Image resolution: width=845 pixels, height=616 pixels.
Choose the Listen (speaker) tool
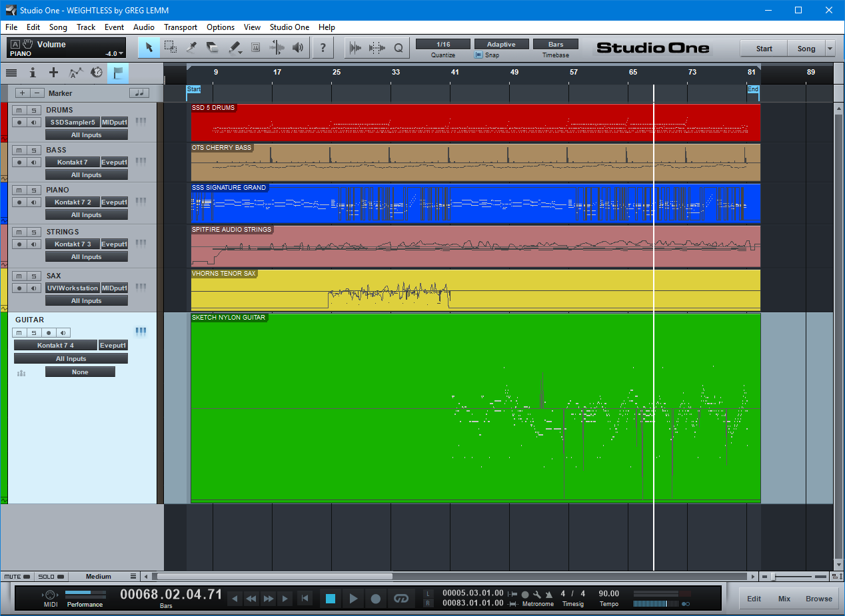point(298,47)
